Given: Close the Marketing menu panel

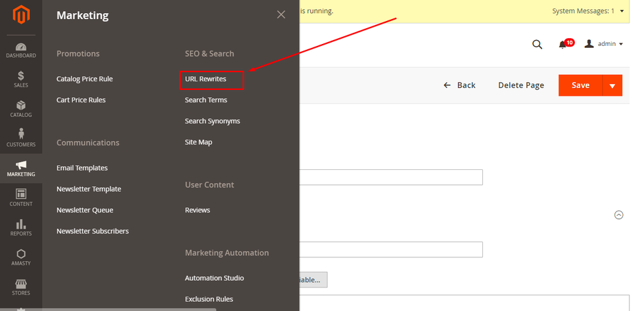Looking at the screenshot, I should coord(281,14).
